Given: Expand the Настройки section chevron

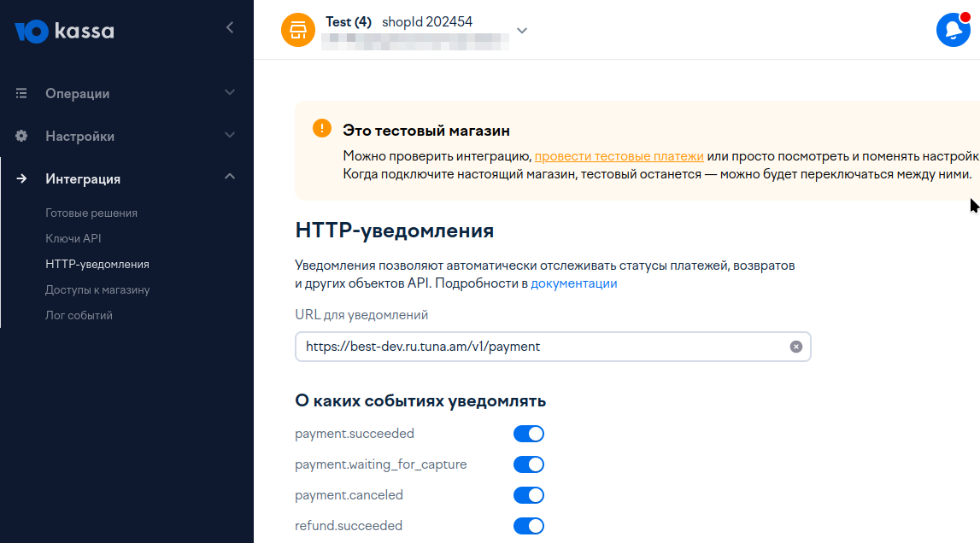Looking at the screenshot, I should 229,135.
